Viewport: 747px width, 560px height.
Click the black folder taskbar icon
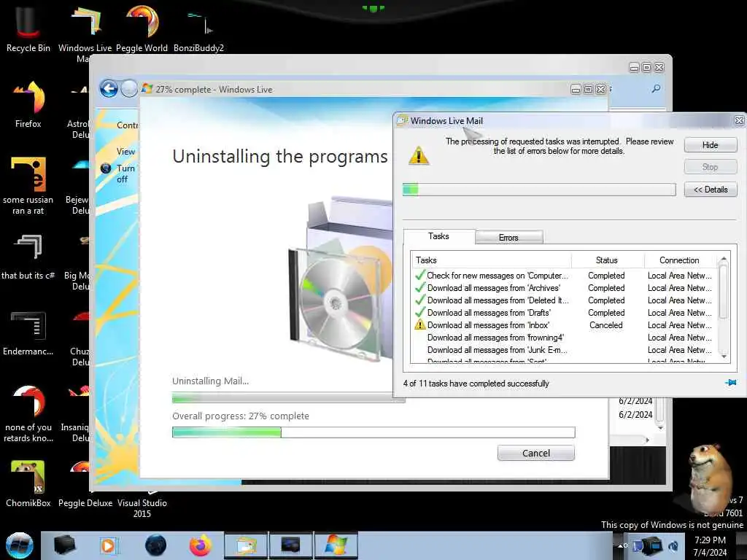click(65, 545)
